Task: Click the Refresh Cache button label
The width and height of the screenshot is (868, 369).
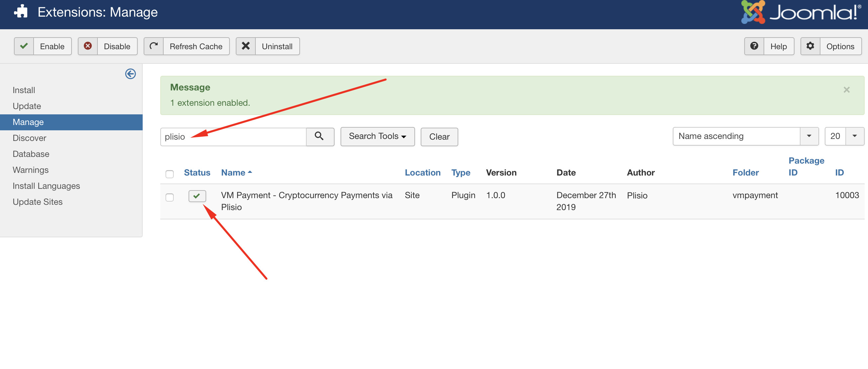Action: click(x=196, y=47)
